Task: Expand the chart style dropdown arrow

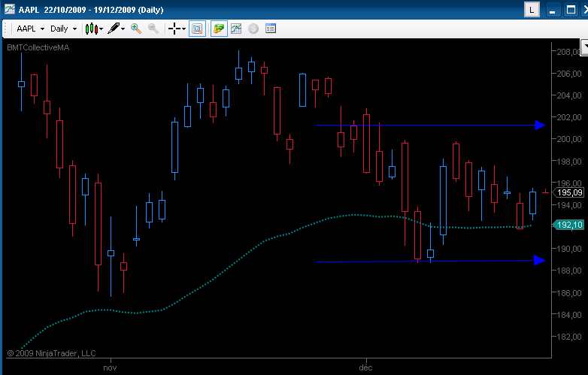Action: (x=102, y=29)
